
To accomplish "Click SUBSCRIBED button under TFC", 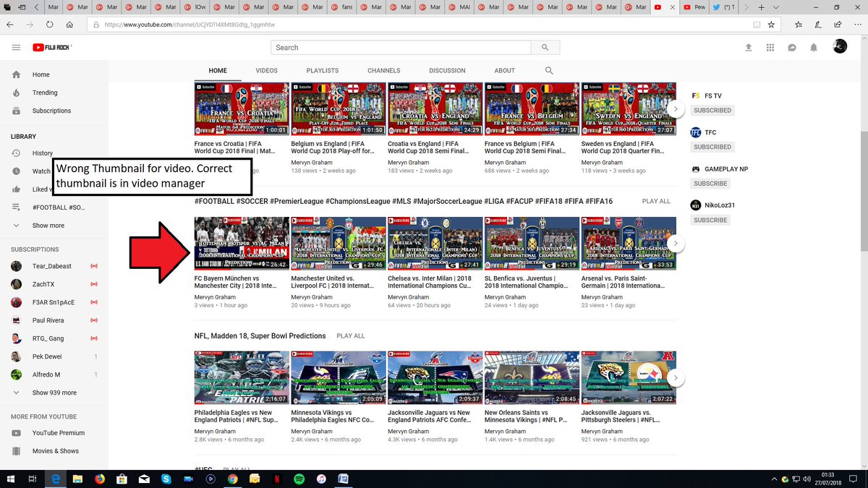I will click(x=712, y=147).
